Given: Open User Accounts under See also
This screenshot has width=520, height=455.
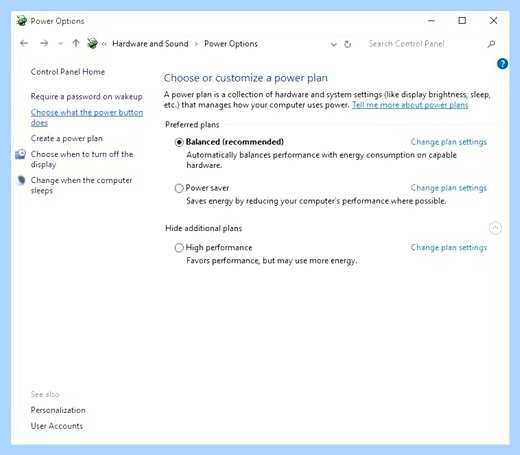Looking at the screenshot, I should point(57,426).
